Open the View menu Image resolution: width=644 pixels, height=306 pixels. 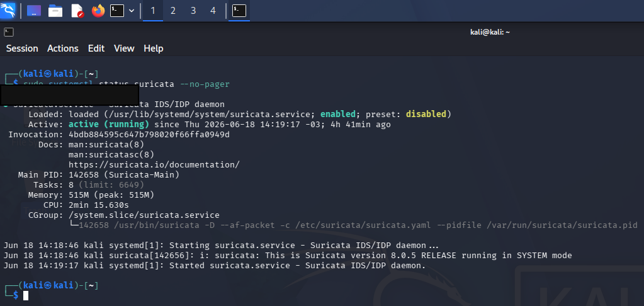[x=124, y=48]
